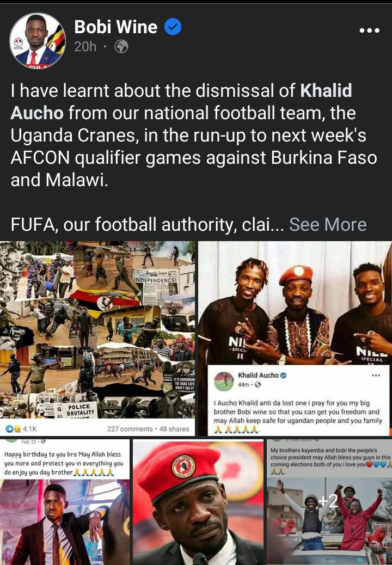Image resolution: width=392 pixels, height=565 pixels.
Task: Open the Happy birthday post screenshot image
Action: (65, 502)
